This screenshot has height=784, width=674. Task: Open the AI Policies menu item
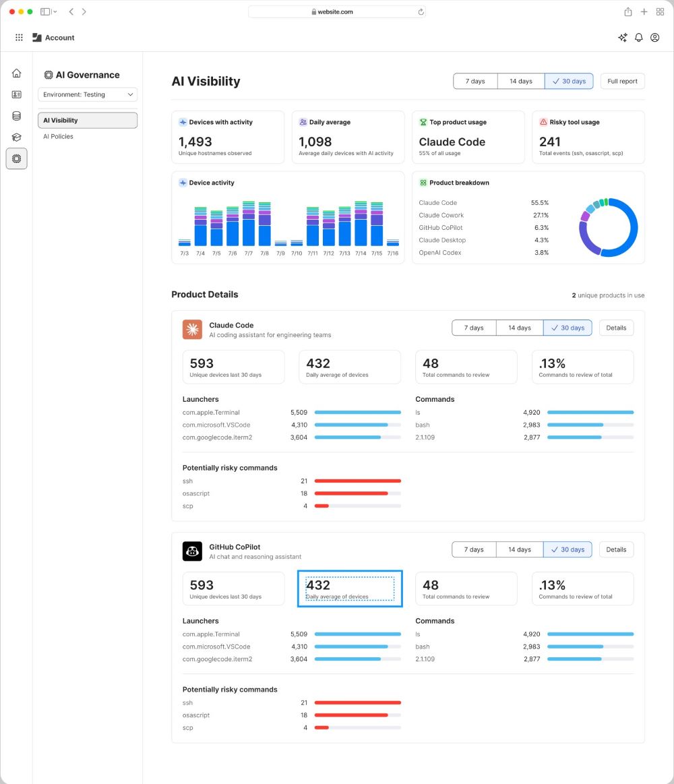(58, 136)
